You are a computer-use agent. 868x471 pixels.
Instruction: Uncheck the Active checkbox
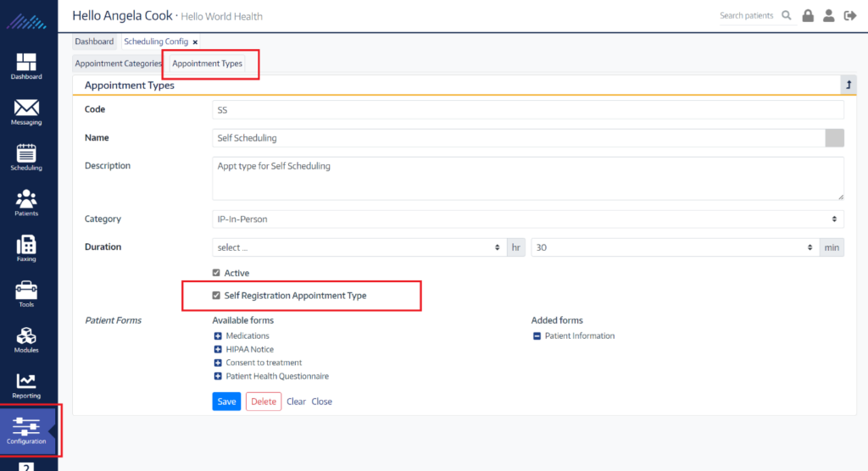pyautogui.click(x=216, y=273)
